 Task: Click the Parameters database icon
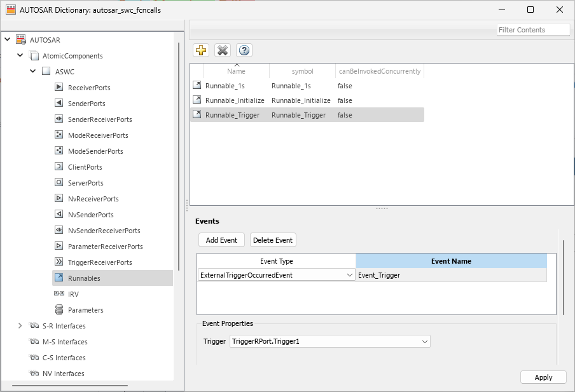[x=59, y=309]
